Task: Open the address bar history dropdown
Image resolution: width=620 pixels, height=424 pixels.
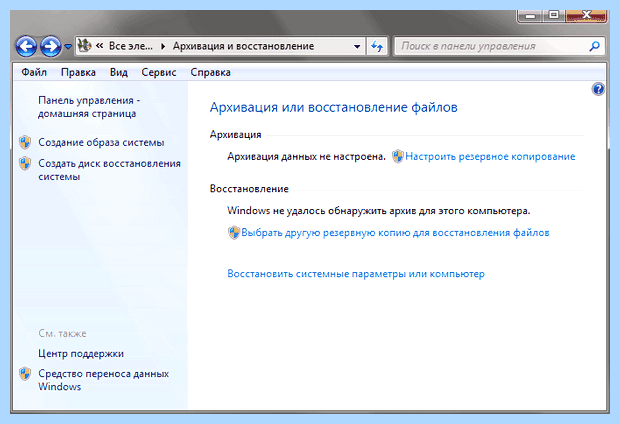Action: click(x=357, y=46)
